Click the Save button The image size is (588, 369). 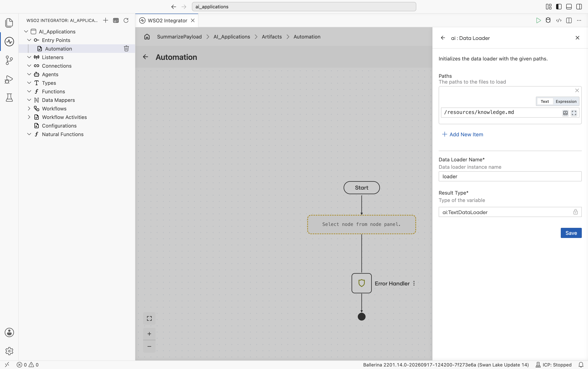pos(571,233)
